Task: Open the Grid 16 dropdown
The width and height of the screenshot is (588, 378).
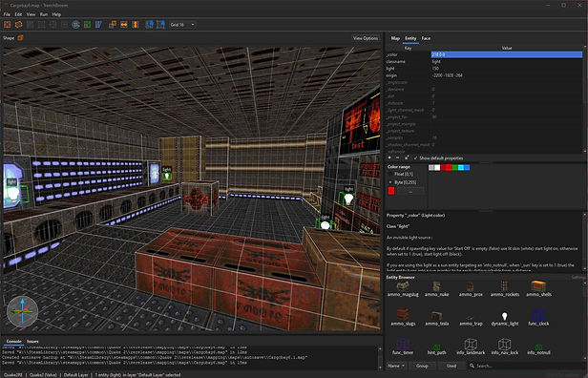Action: 182,25
